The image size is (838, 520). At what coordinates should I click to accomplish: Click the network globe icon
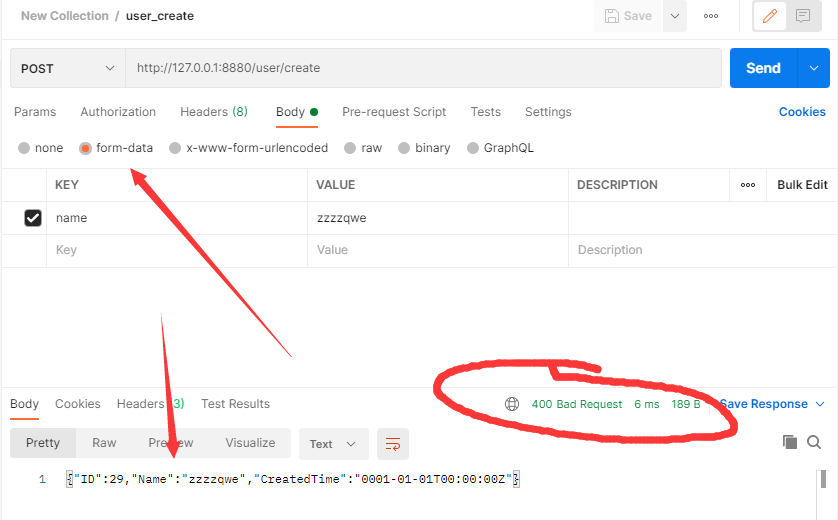512,404
